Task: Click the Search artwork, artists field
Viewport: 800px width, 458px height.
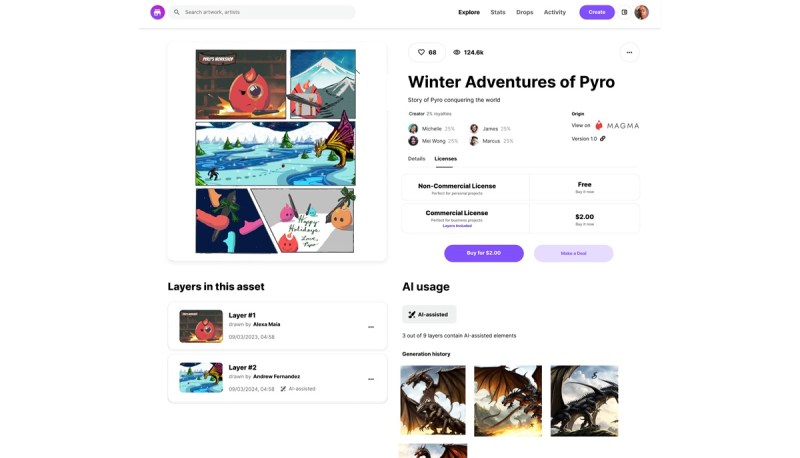Action: click(x=263, y=12)
